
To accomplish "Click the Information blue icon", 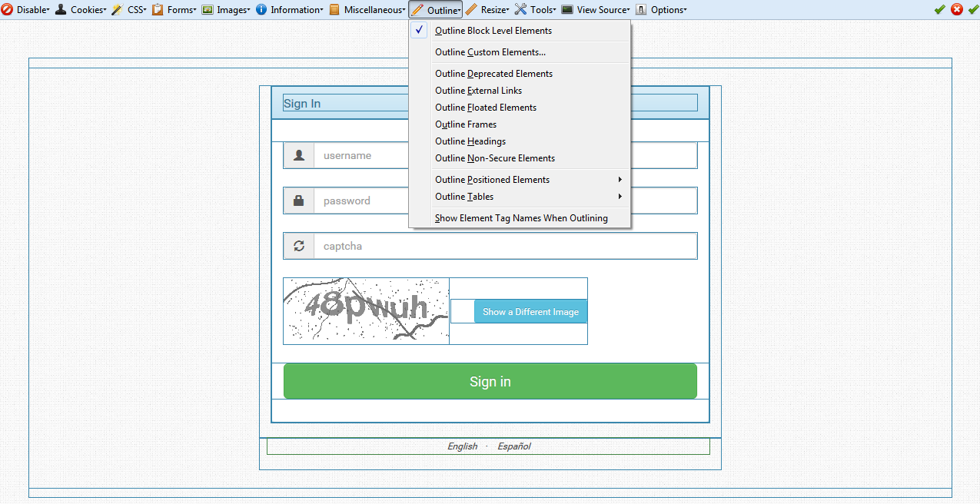I will (x=261, y=10).
